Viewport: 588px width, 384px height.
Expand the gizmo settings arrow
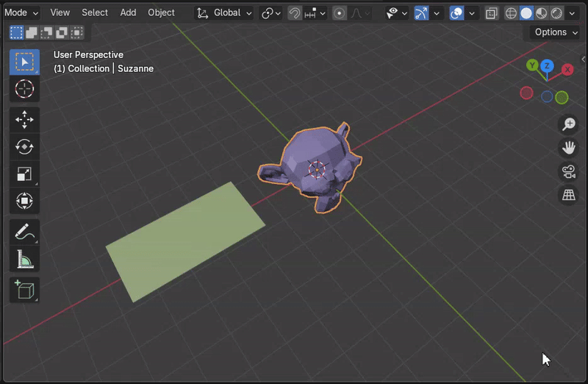click(x=436, y=13)
